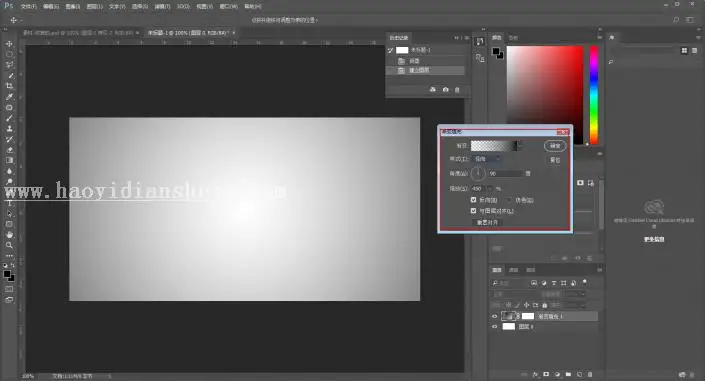Confirm the gradient fill dialog with OK
Image resolution: width=705 pixels, height=381 pixels.
(x=555, y=146)
